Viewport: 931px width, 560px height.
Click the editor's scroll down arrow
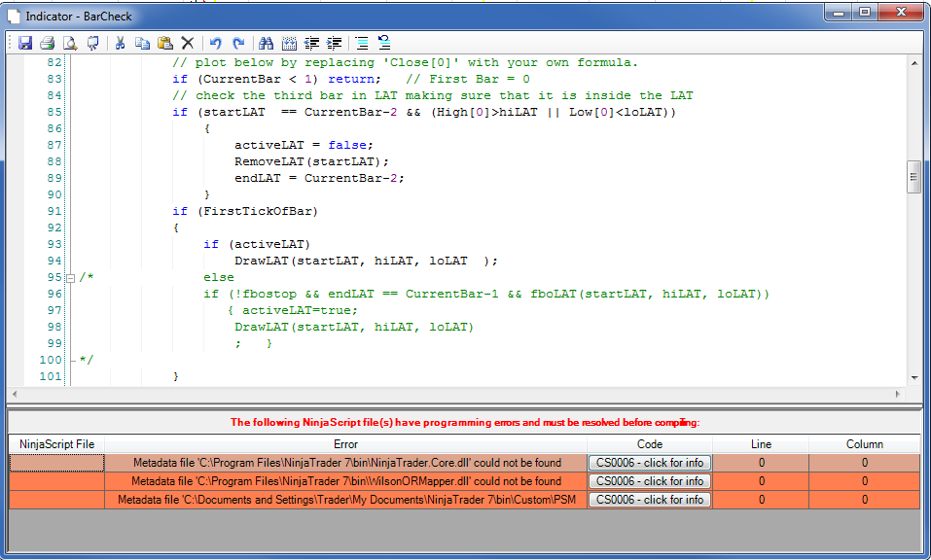pyautogui.click(x=914, y=378)
